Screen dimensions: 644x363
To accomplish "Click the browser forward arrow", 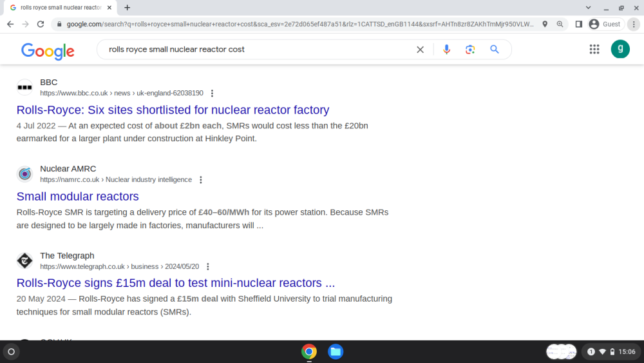I will tap(26, 25).
